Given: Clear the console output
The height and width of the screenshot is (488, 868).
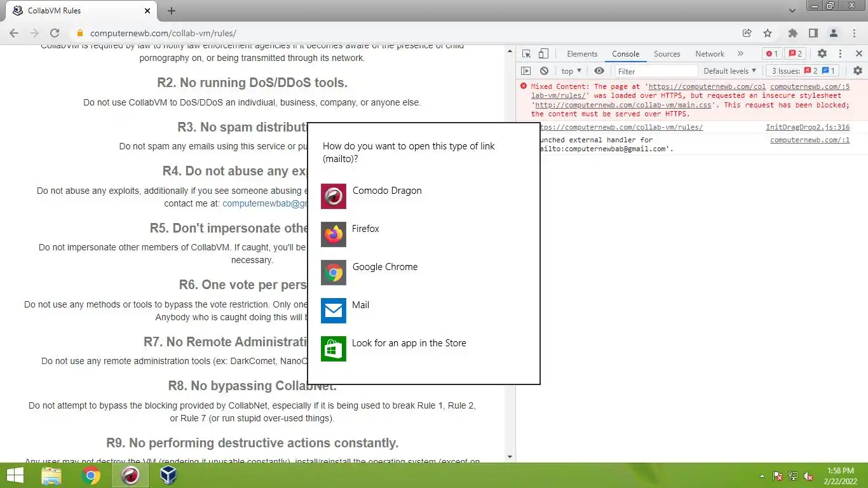Looking at the screenshot, I should click(544, 71).
